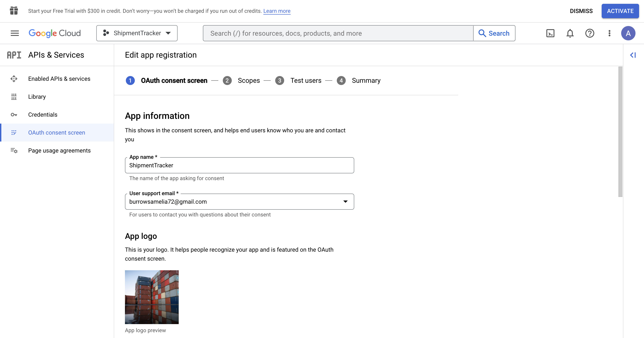This screenshot has height=338, width=644.
Task: Click the ACTIVATE button
Action: click(620, 11)
